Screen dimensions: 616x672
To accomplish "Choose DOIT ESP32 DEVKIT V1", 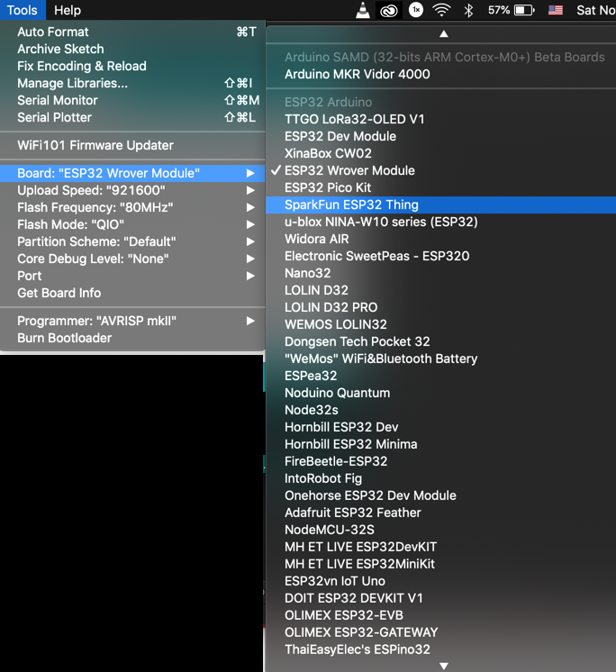I will point(440,598).
